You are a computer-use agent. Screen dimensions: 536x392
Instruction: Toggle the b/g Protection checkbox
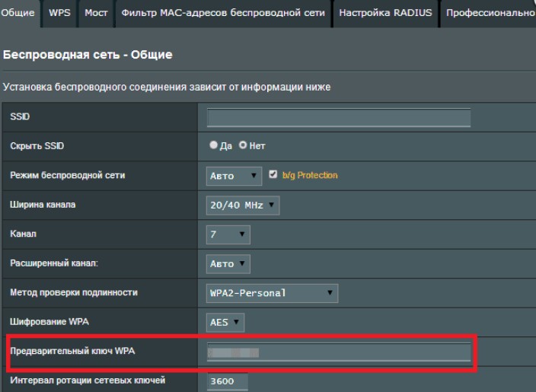[273, 175]
